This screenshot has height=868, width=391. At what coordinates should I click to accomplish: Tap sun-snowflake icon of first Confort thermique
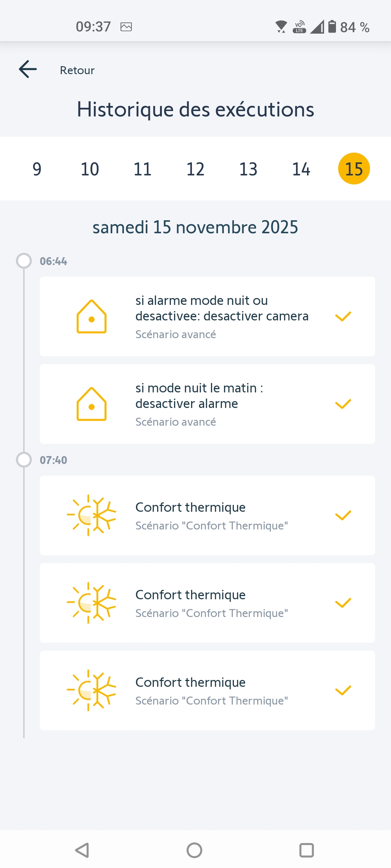[92, 515]
